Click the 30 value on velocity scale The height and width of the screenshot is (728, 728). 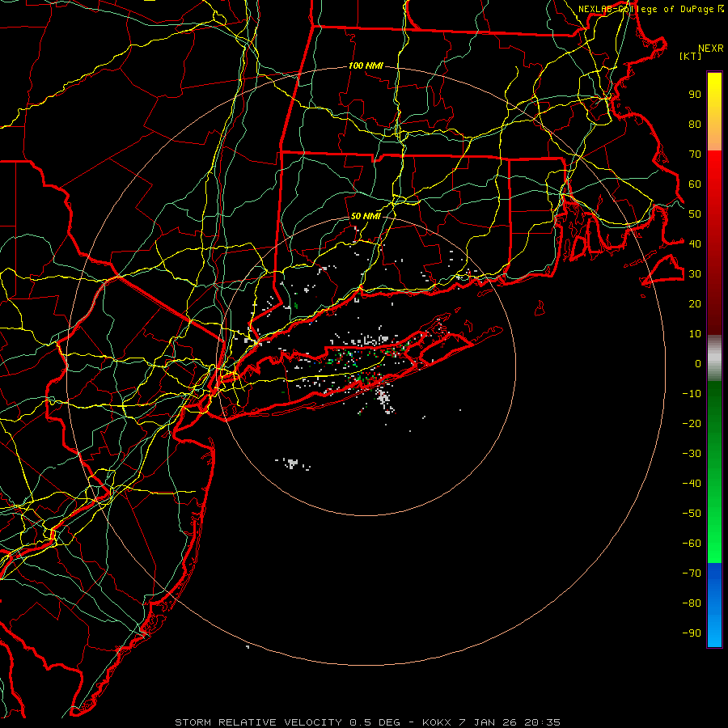[x=695, y=274]
